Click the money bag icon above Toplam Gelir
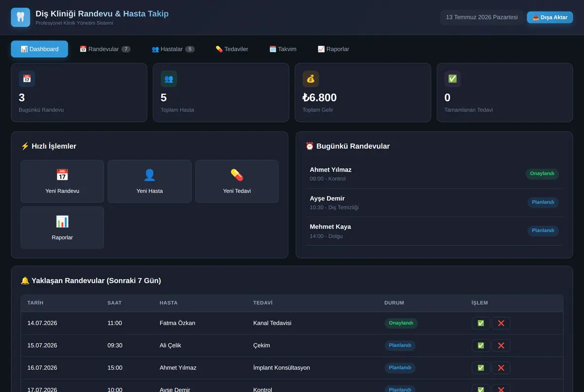The height and width of the screenshot is (392, 584). tap(310, 79)
